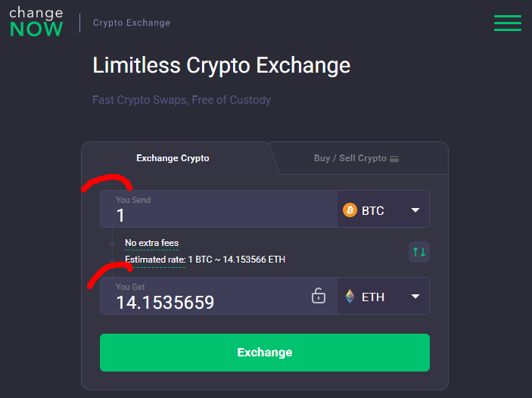Switch to the Buy / Sell Crypto tab

(356, 158)
